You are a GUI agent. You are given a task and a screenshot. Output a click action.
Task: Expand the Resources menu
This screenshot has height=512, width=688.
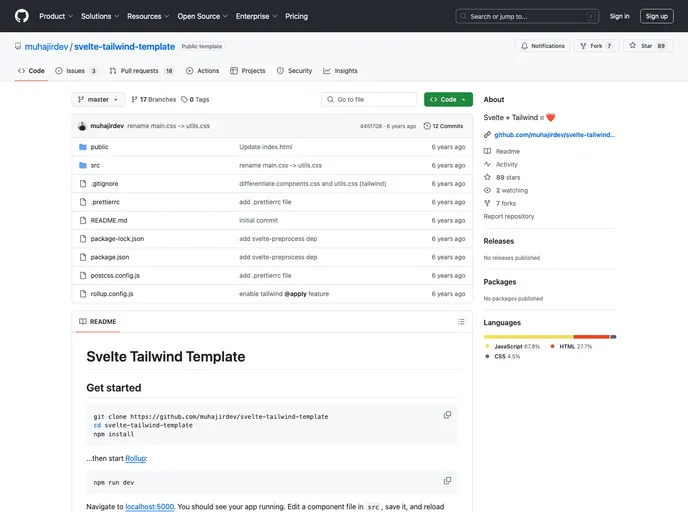pos(148,16)
